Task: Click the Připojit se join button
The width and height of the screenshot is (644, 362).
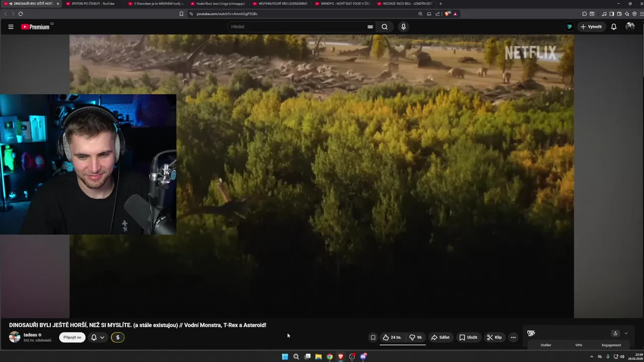Action: click(x=72, y=337)
